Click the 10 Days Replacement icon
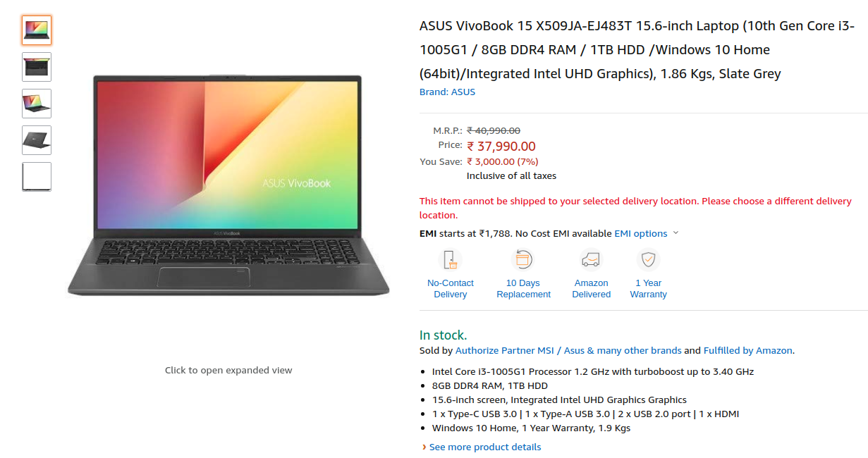Screen dimensions: 868x458 (523, 260)
